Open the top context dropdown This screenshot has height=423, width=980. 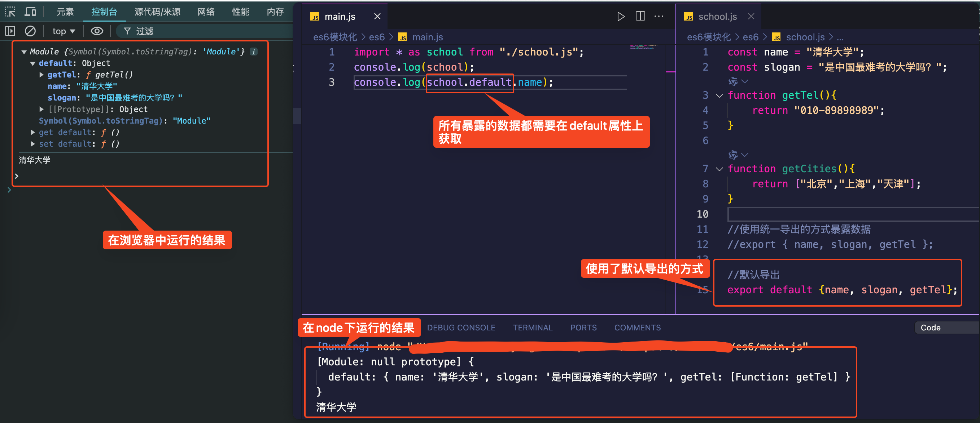tap(63, 31)
